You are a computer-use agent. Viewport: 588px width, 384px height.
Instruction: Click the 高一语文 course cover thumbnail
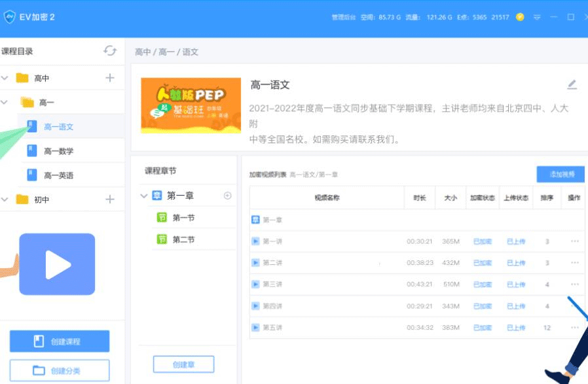[x=189, y=106]
